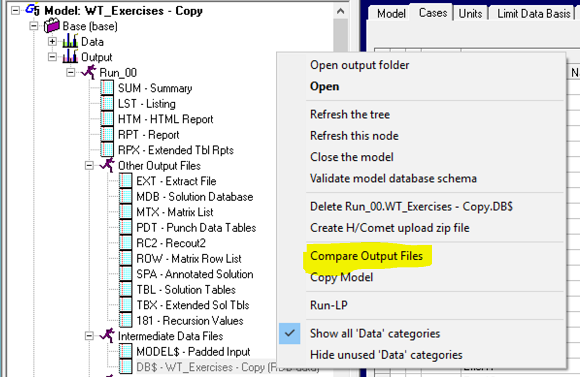The image size is (580, 377).
Task: Click the Base folder icon
Action: [x=51, y=26]
